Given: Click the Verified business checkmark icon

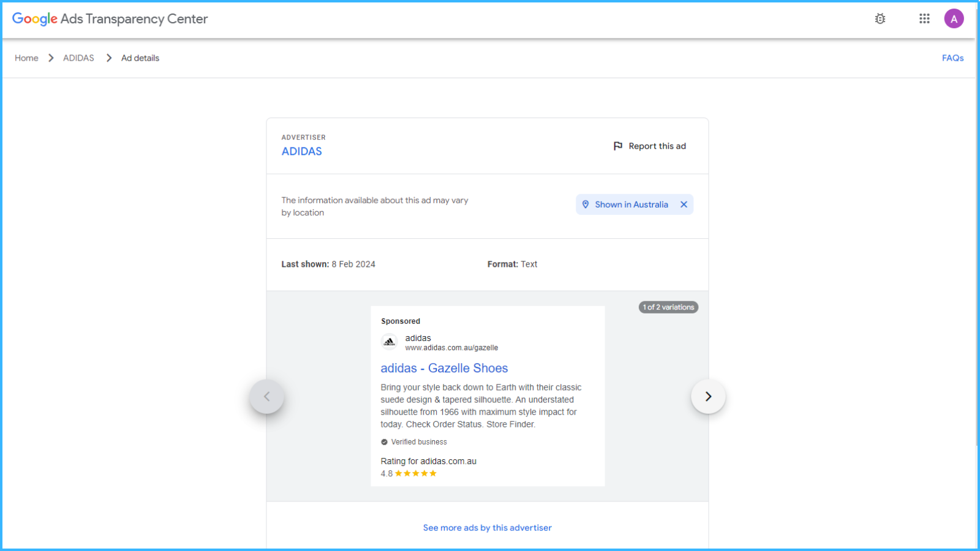Looking at the screenshot, I should [384, 442].
